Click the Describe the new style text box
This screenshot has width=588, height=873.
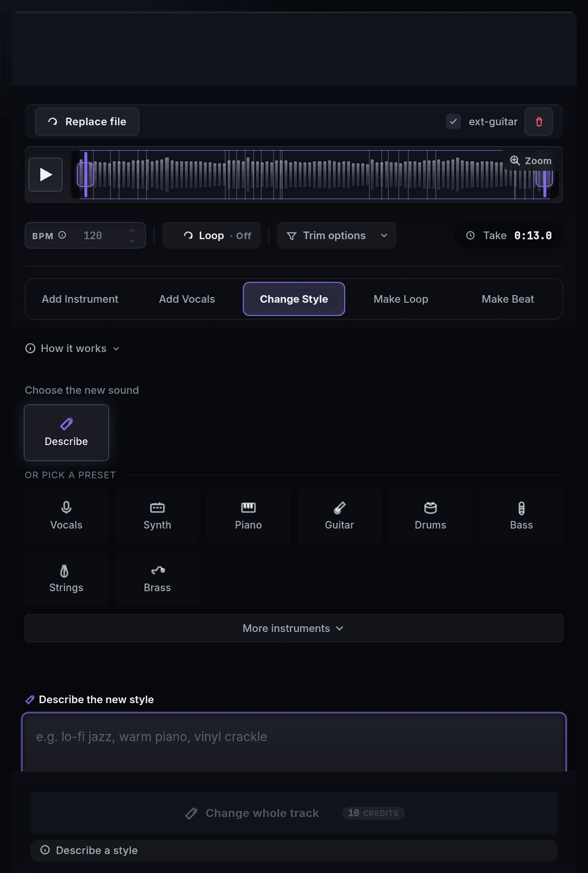pyautogui.click(x=294, y=742)
